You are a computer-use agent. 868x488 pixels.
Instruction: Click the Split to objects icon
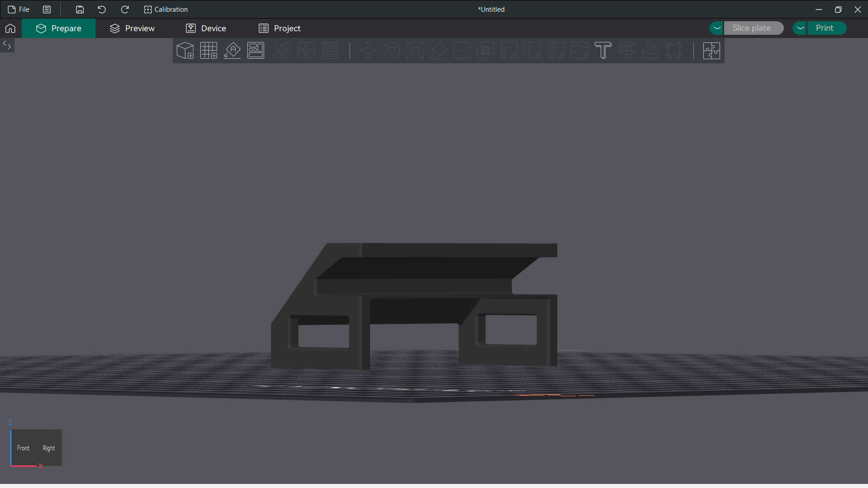tap(283, 51)
